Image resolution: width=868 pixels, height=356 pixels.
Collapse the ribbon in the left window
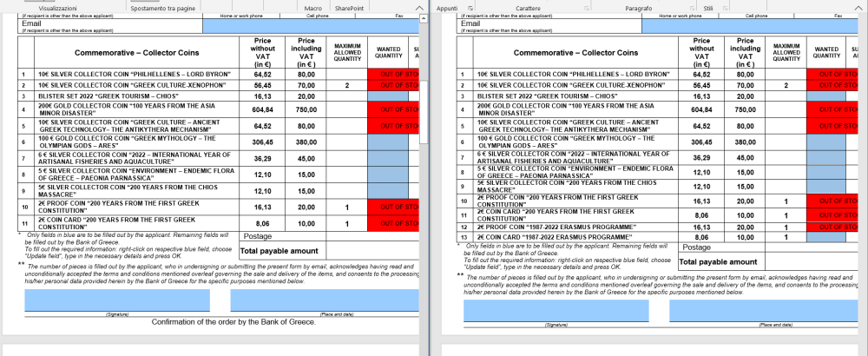tap(420, 7)
